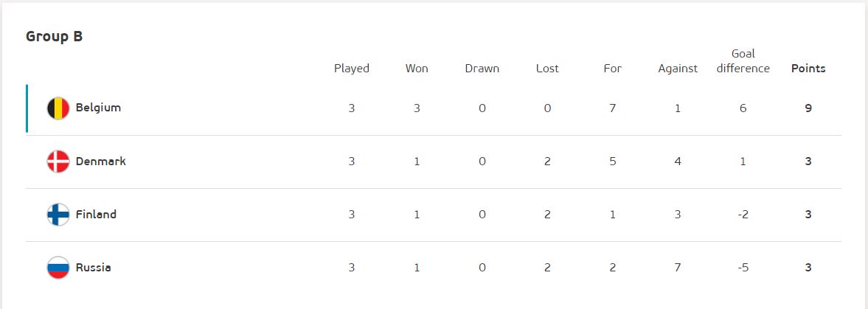Click the Lost column header

point(547,69)
